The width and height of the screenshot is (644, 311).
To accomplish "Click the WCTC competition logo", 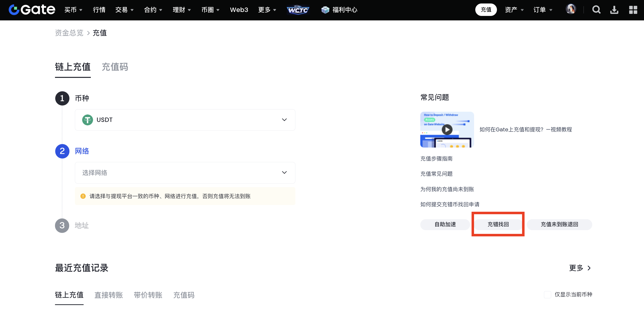I will (x=298, y=10).
